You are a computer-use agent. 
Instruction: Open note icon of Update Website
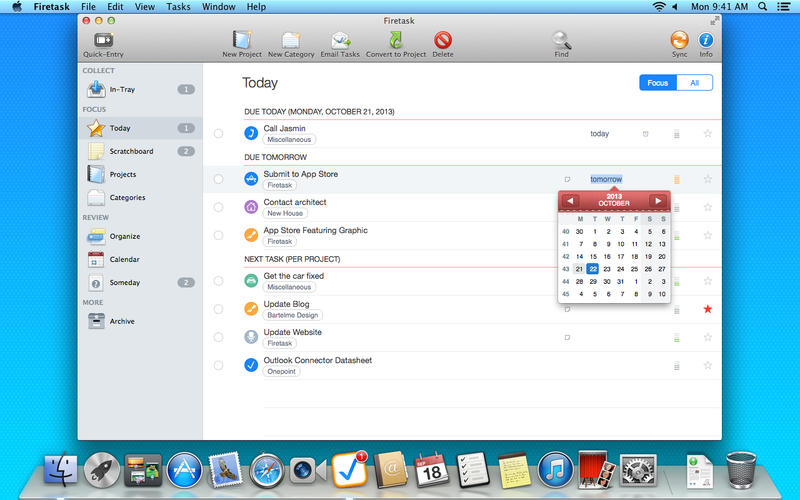pos(567,337)
